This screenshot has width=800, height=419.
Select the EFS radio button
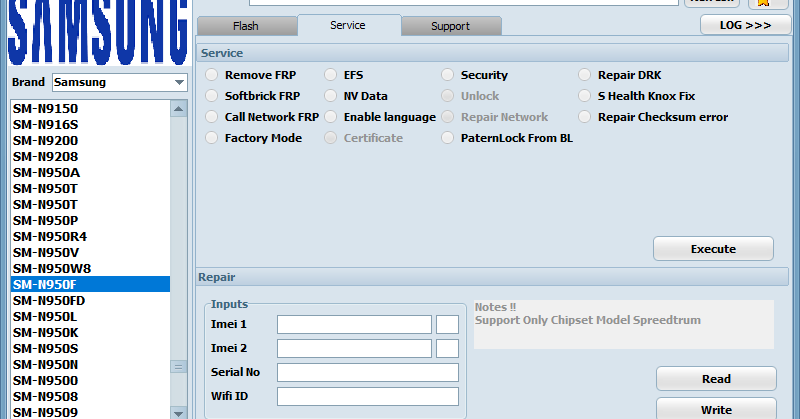coord(331,75)
